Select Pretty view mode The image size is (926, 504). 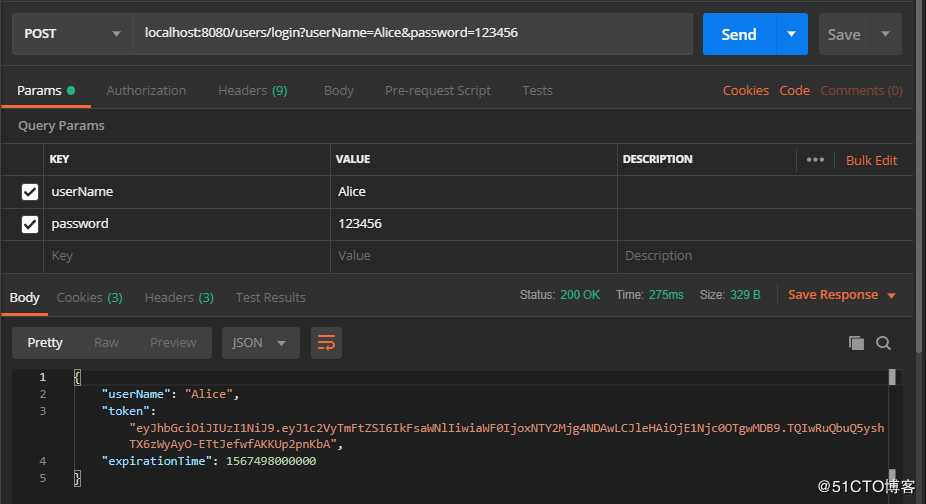(45, 343)
